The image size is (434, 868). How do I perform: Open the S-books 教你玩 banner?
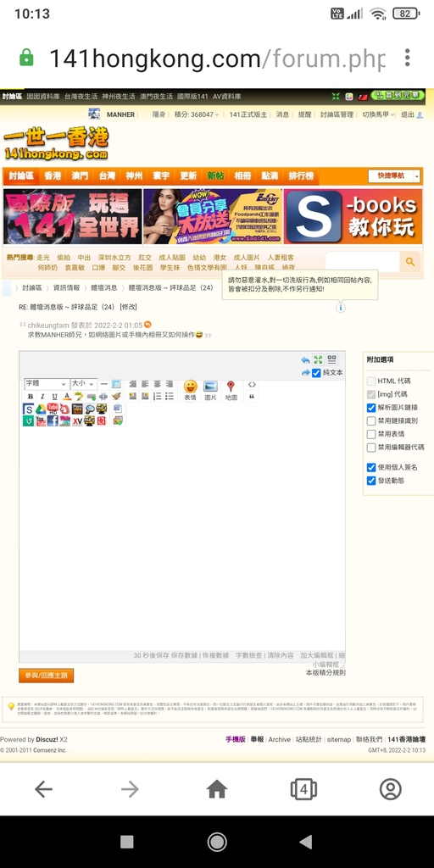point(353,216)
